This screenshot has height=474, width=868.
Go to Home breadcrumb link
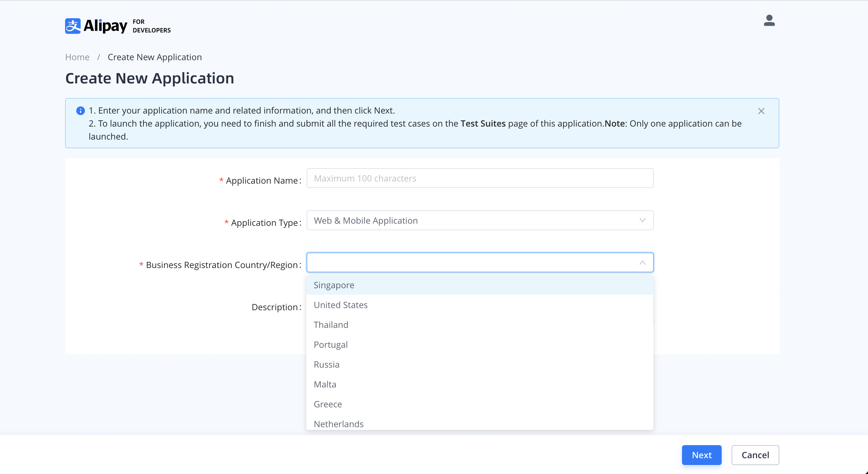coord(77,57)
